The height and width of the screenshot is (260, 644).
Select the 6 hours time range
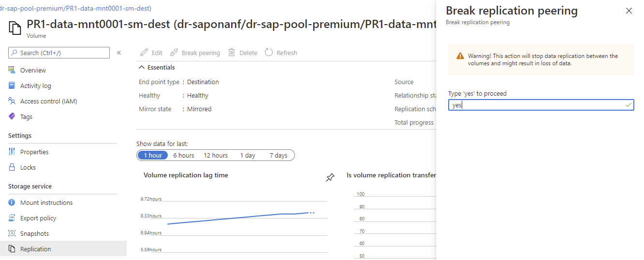[184, 155]
